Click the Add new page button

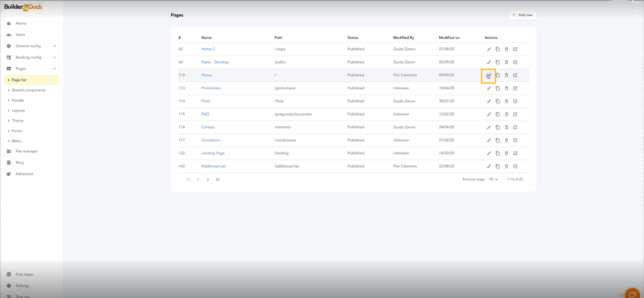coord(522,15)
